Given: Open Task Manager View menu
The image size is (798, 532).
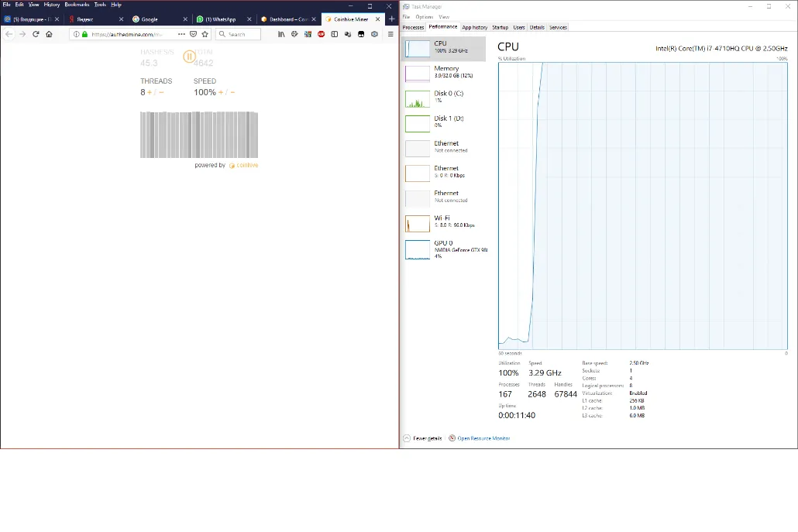Looking at the screenshot, I should click(x=444, y=17).
